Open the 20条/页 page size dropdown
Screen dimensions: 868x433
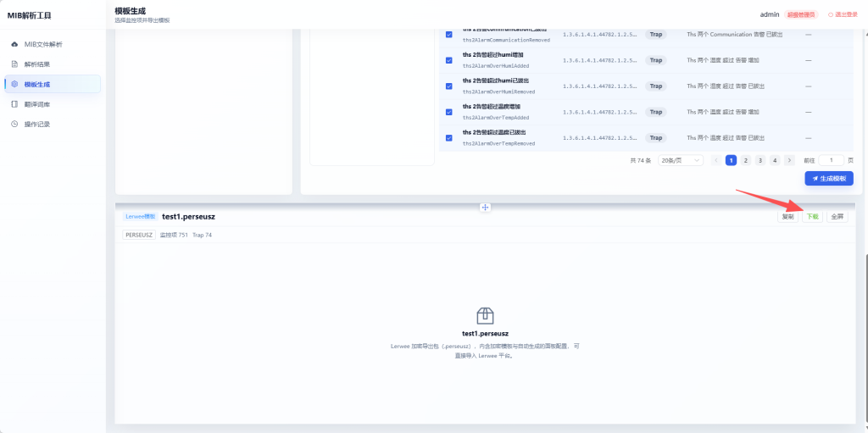tap(681, 161)
